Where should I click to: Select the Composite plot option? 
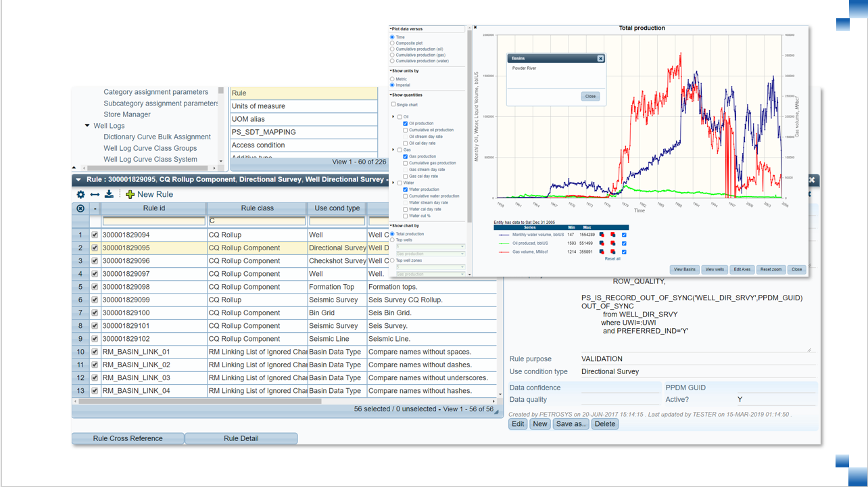pos(391,43)
